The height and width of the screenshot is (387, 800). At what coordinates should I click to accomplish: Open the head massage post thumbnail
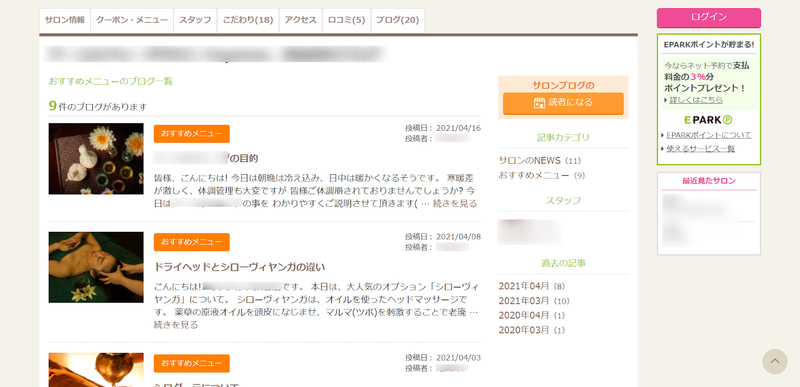(x=96, y=267)
